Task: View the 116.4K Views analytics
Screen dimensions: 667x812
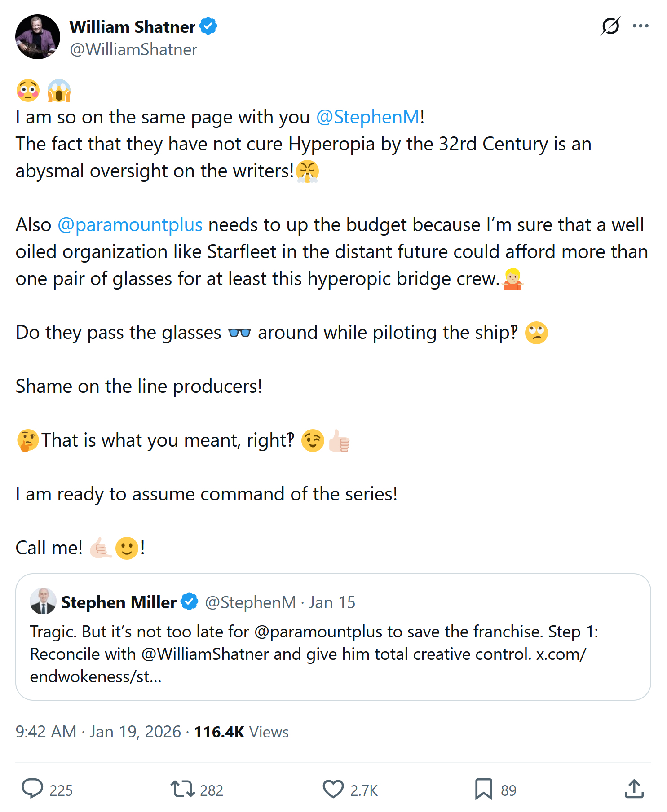Action: (x=241, y=732)
